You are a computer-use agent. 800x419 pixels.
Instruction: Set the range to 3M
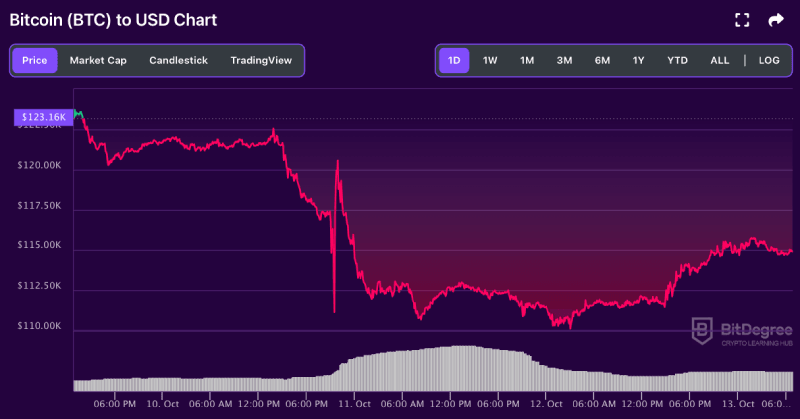coord(564,61)
